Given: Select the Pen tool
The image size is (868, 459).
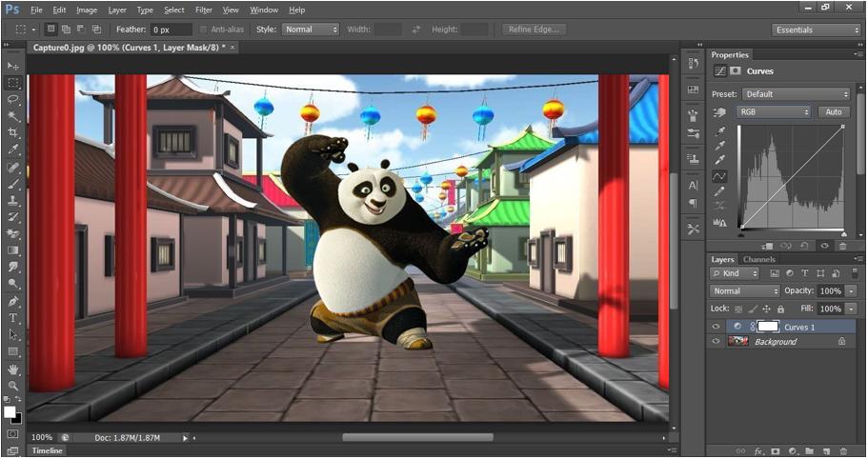Looking at the screenshot, I should 13,301.
